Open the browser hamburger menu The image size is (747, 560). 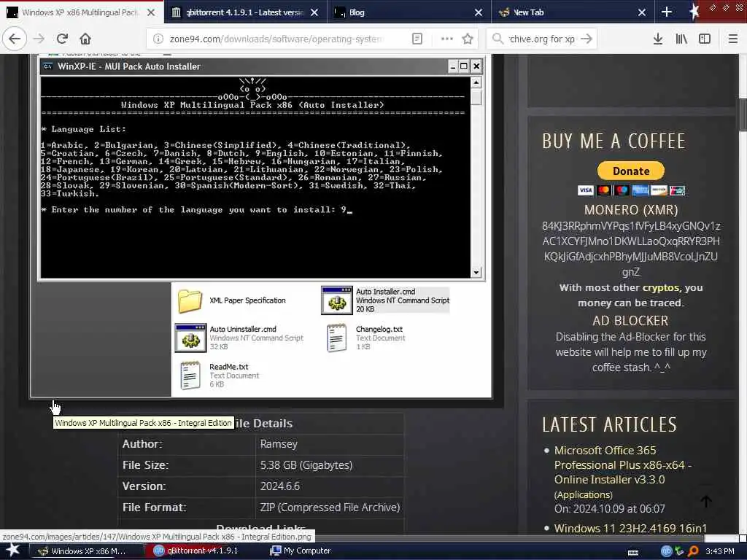tap(733, 39)
